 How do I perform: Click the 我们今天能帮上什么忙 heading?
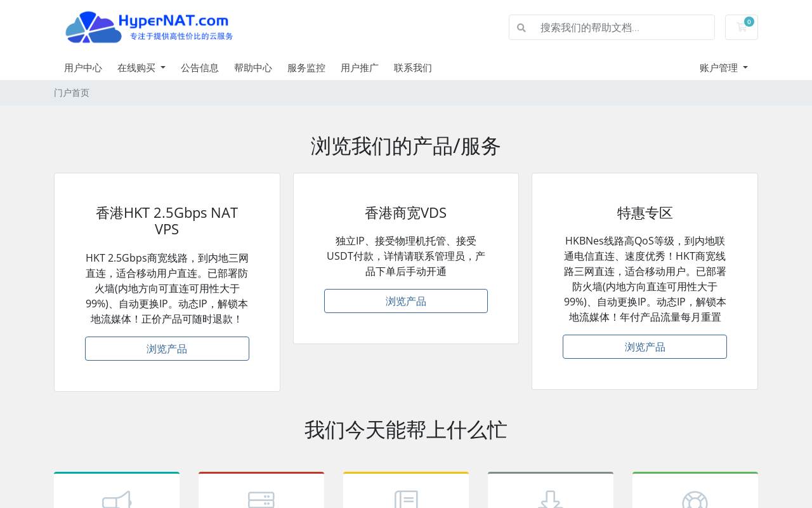coord(406,430)
